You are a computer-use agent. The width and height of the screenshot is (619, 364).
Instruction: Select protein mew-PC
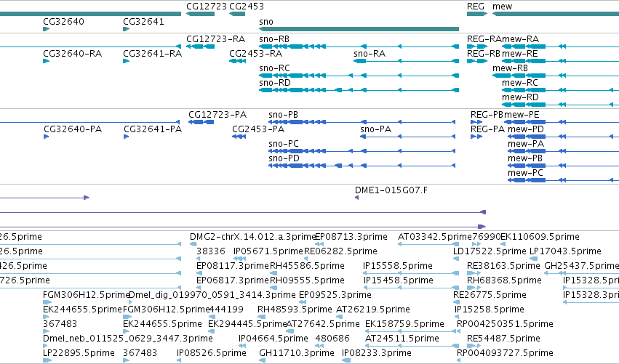(x=525, y=173)
